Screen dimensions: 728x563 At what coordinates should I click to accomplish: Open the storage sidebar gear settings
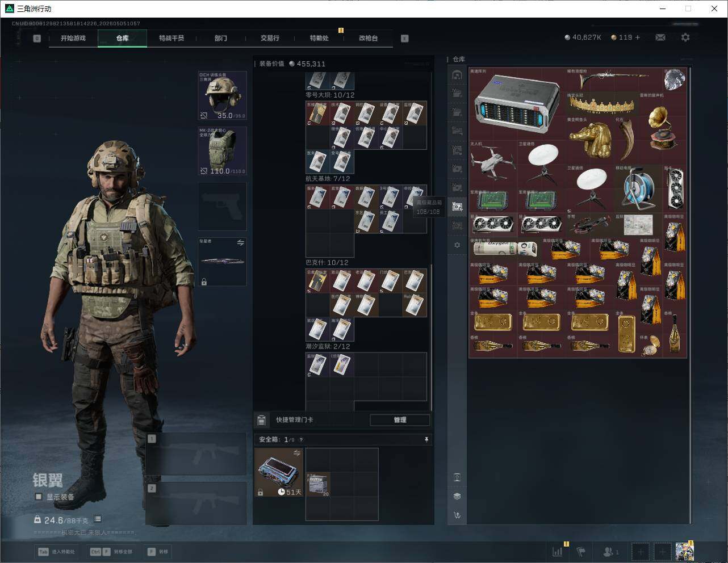457,245
